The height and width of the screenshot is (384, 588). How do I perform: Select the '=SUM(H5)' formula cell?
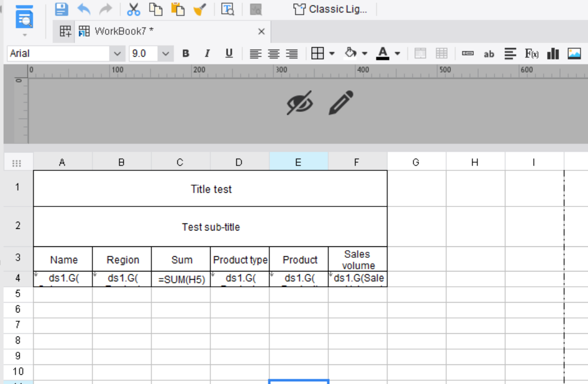click(x=181, y=279)
